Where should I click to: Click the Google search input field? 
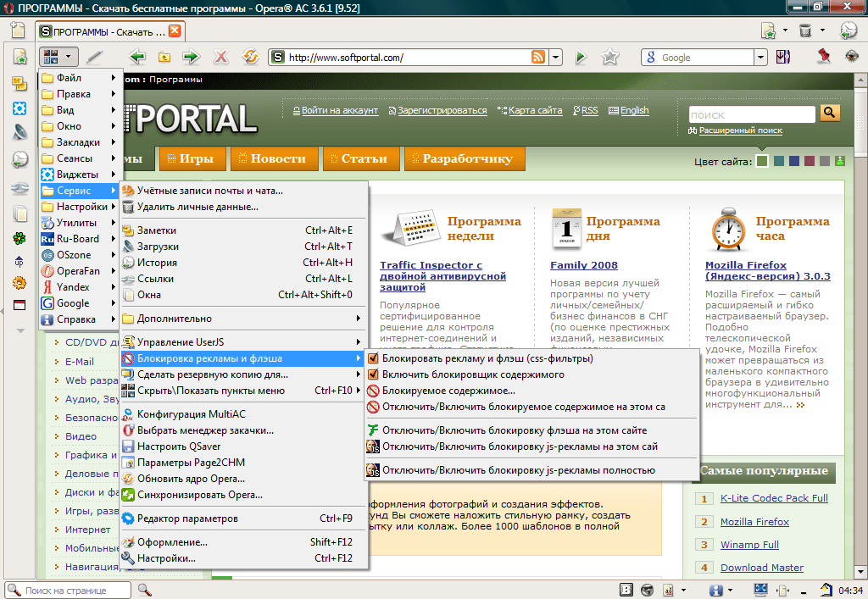point(706,57)
